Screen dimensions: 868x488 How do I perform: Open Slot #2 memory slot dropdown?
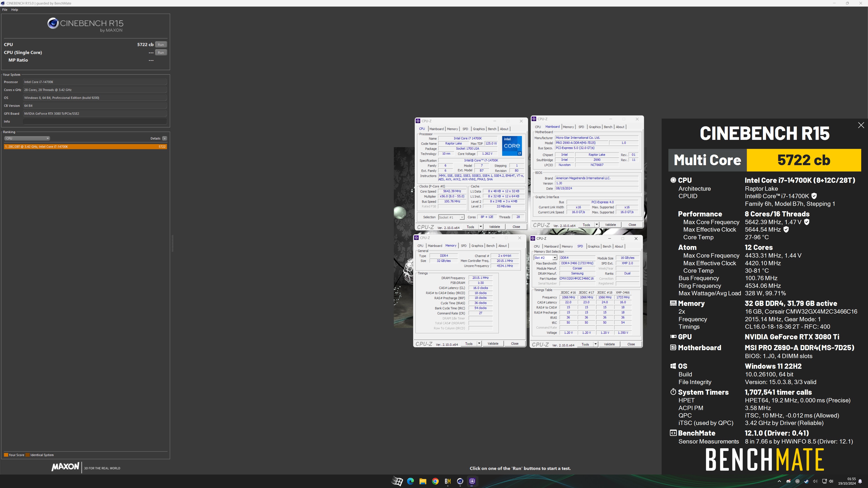pos(545,258)
